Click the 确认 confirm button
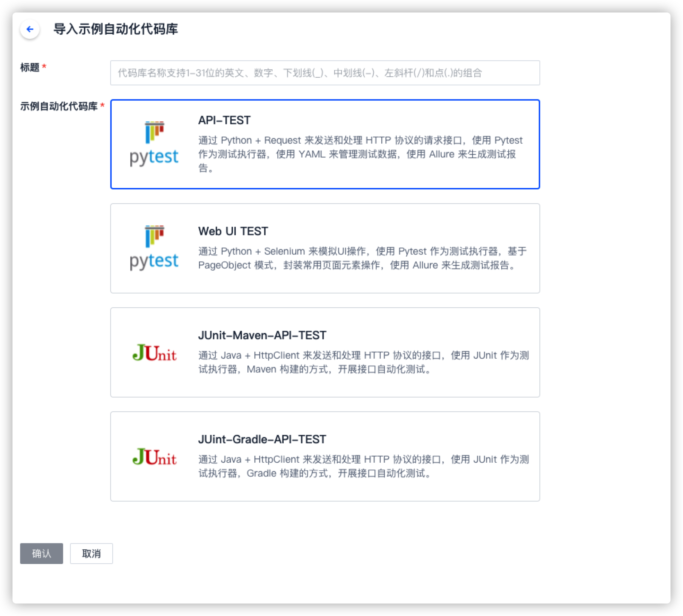The image size is (683, 616). pos(42,553)
